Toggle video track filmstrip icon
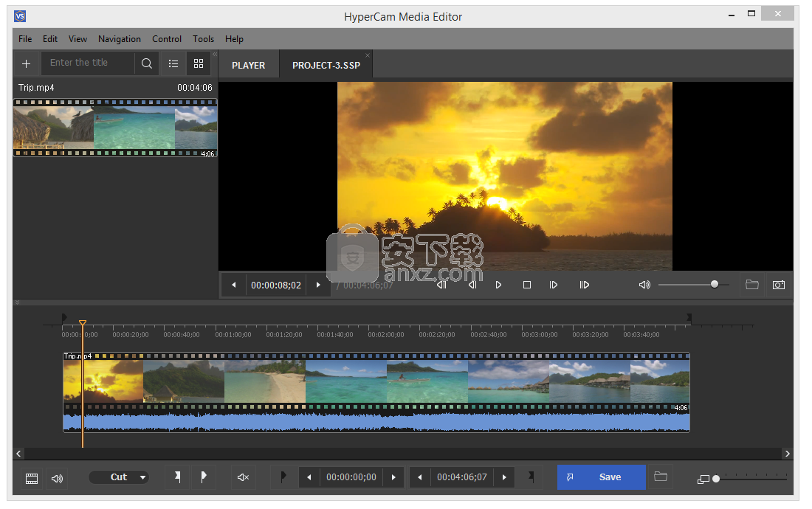 click(32, 479)
